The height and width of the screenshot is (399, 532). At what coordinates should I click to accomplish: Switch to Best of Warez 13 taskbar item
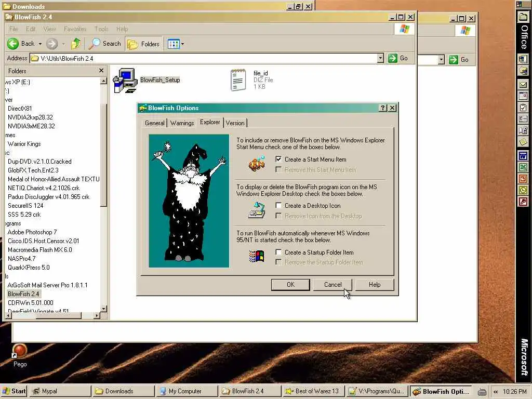(x=313, y=391)
